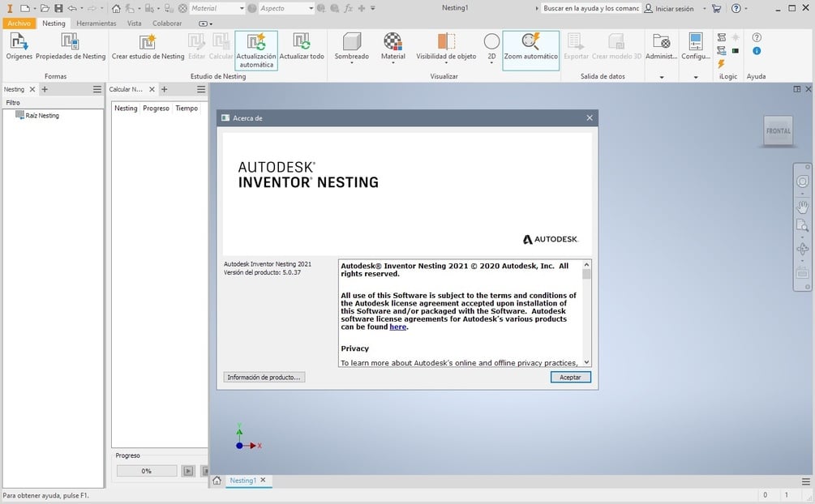Click Iniciar sesión
The width and height of the screenshot is (815, 504).
pyautogui.click(x=669, y=8)
